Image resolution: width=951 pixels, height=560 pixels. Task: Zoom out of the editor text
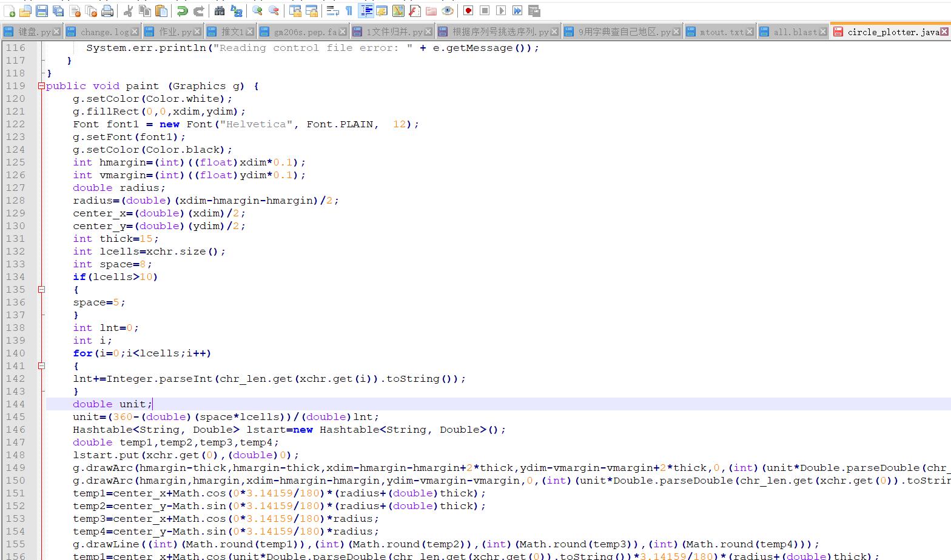(274, 11)
